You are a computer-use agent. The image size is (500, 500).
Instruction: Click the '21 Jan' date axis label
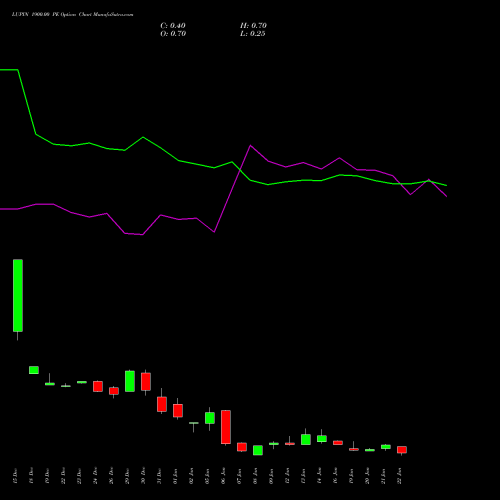[383, 476]
